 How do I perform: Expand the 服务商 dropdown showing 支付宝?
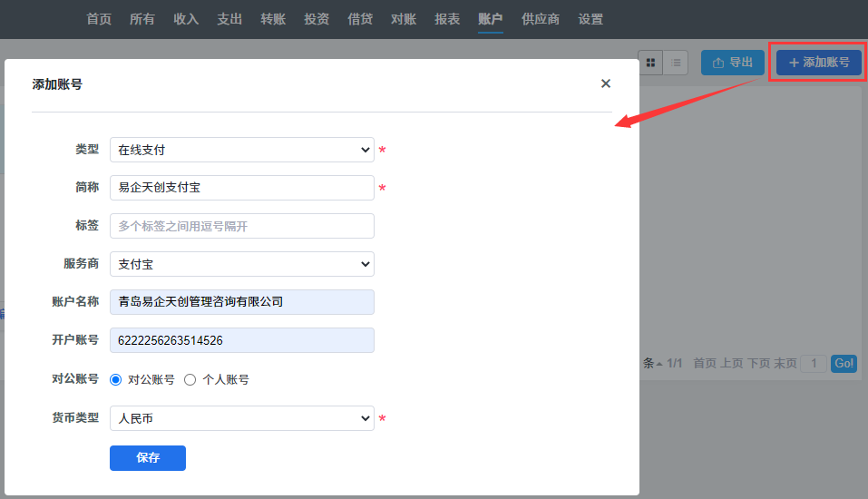[x=241, y=264]
